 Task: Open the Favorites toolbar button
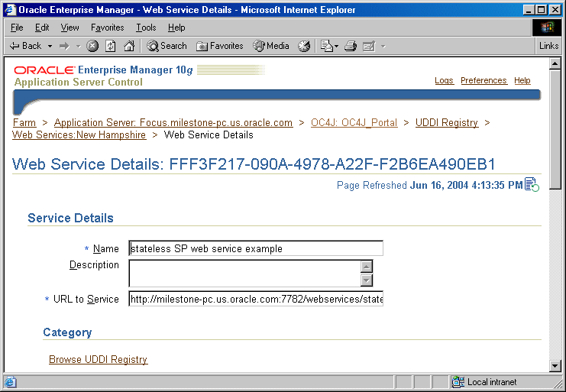220,46
